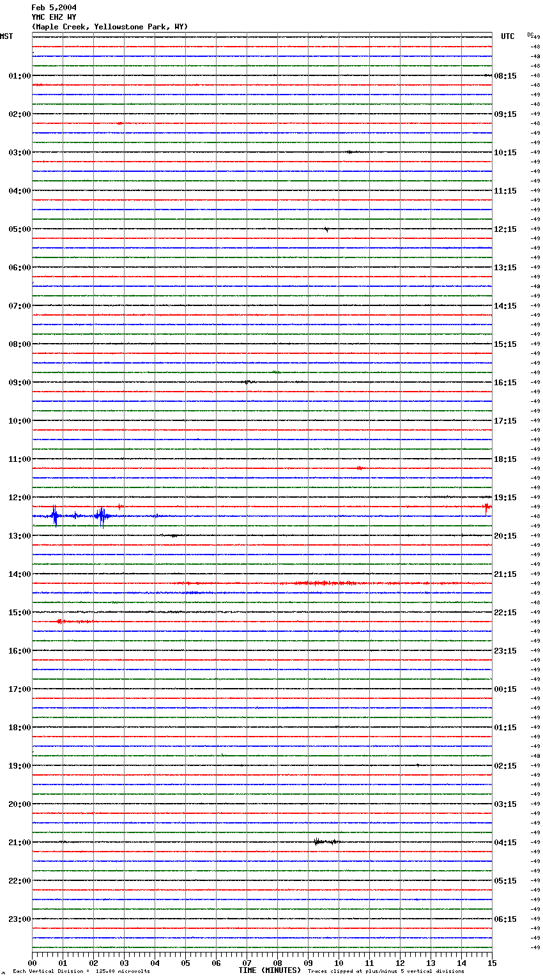Screen dimensions: 543x980
Task: Select the 12:00 MST time label
Action: (x=20, y=498)
